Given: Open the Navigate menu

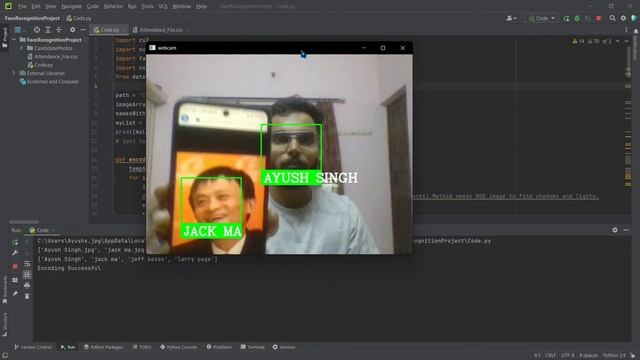Looking at the screenshot, I should pyautogui.click(x=71, y=7).
